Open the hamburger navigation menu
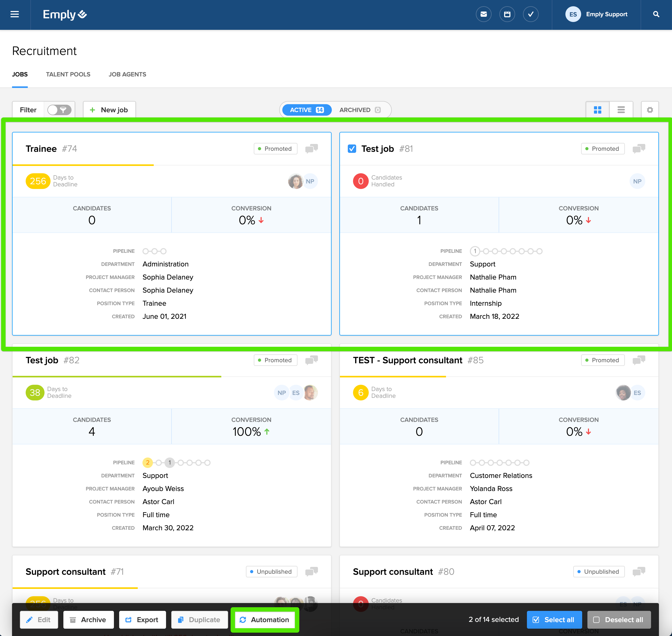Screen dimensions: 672x636 pyautogui.click(x=15, y=14)
